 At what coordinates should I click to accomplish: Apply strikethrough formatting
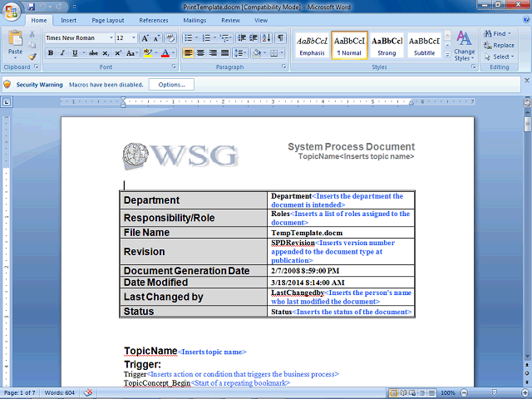coord(93,53)
